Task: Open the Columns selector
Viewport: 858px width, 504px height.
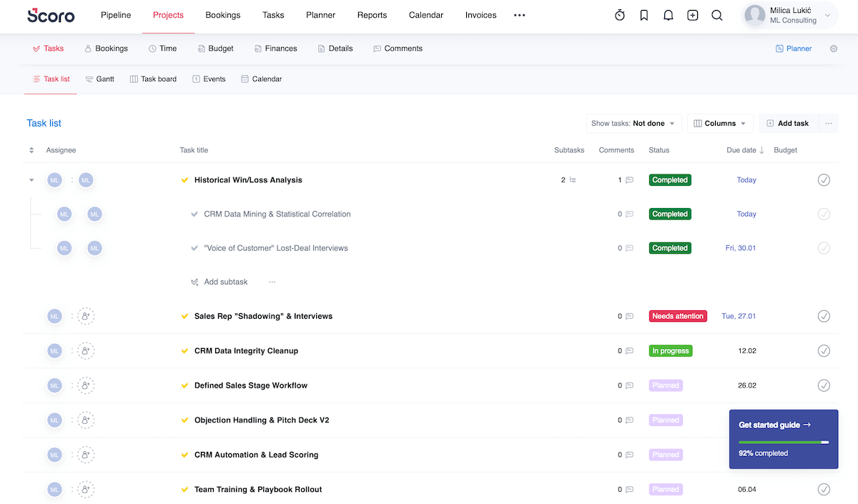Action: 720,123
